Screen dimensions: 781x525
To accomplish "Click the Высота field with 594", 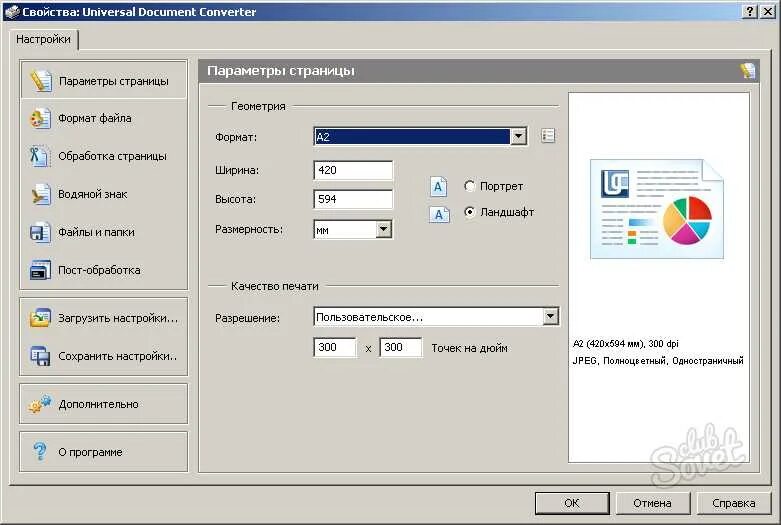I will [x=353, y=199].
